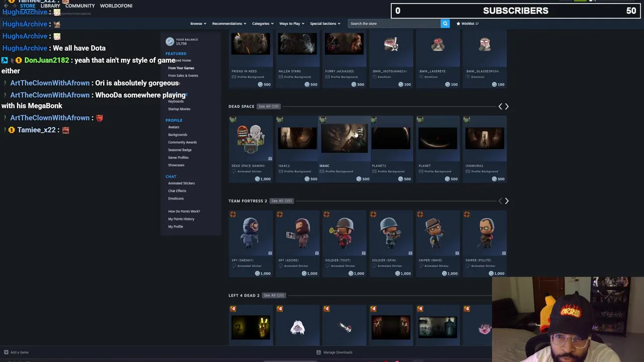
Task: Select Sniper (Wave) animated sticker
Action: coord(438,243)
